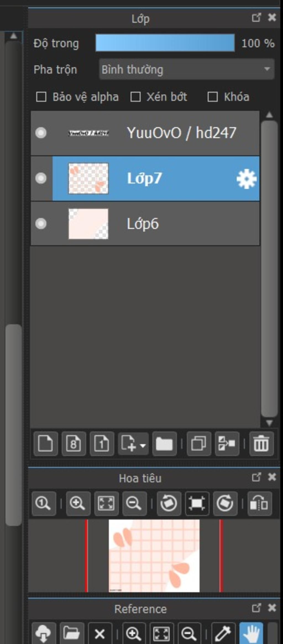Delete the selected layer with trash icon

[261, 443]
